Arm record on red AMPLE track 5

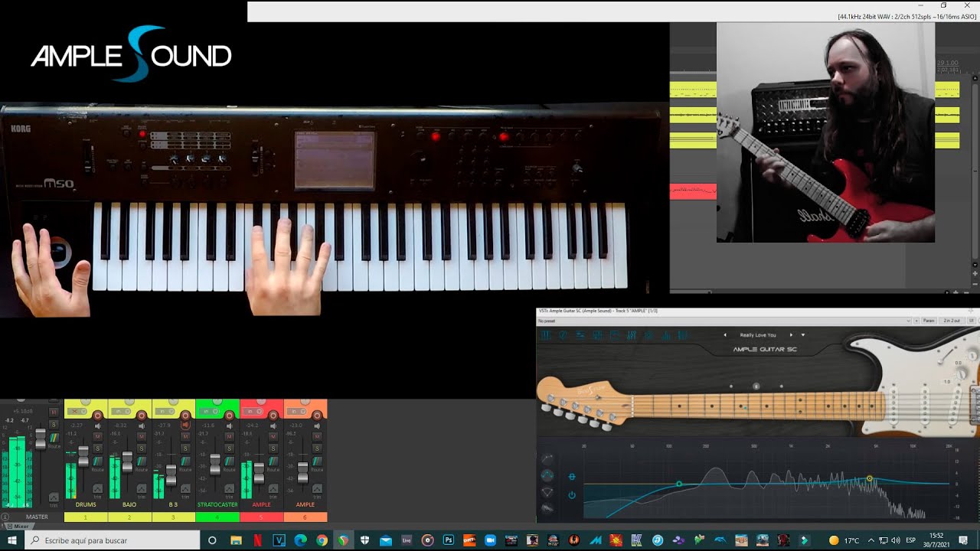pyautogui.click(x=273, y=416)
